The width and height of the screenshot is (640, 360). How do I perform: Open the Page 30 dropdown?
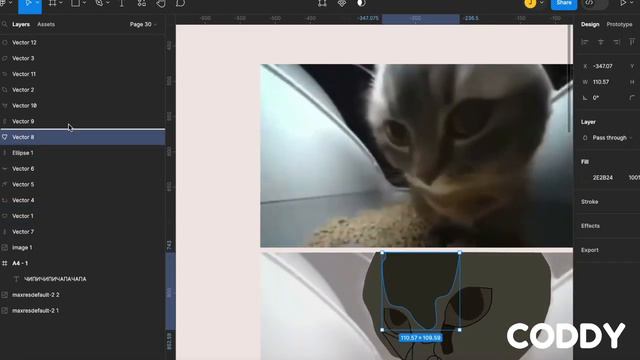tap(143, 24)
